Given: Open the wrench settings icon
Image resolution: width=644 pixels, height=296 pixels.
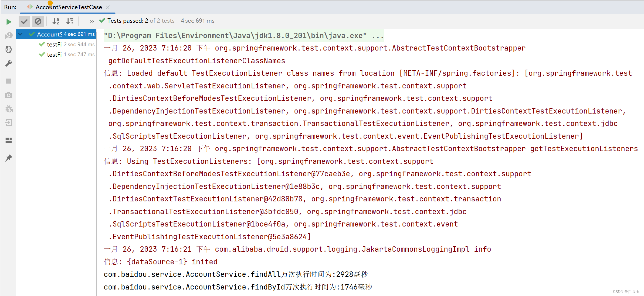Looking at the screenshot, I should coord(9,63).
